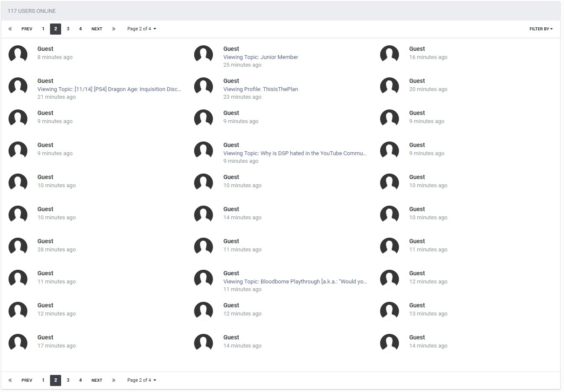Click the '23 minutes ago' timestamp

click(242, 97)
